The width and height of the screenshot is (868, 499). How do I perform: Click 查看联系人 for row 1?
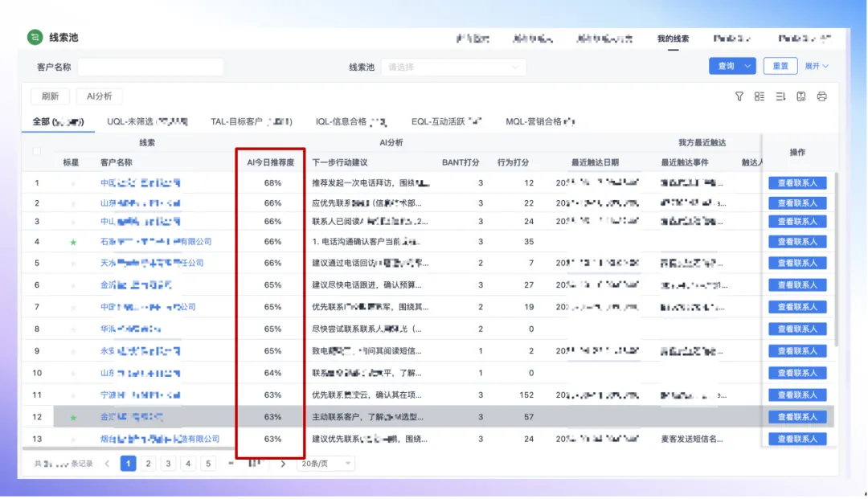click(x=798, y=183)
